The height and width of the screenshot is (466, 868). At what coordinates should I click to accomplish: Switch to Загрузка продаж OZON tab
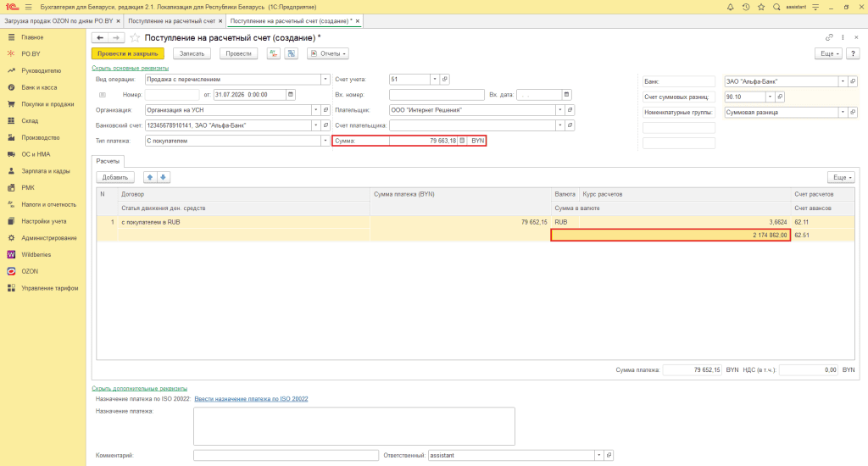click(x=58, y=21)
